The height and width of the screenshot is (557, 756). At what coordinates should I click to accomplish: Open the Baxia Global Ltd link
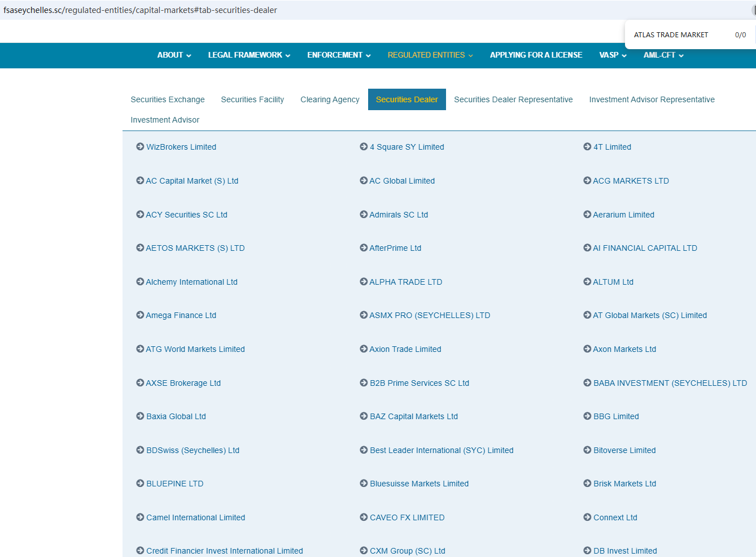point(176,416)
